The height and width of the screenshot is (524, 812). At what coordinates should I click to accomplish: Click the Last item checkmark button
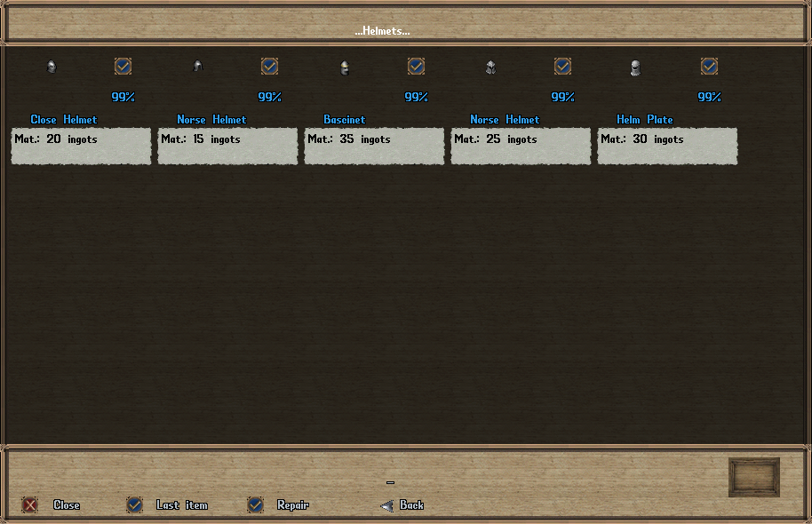pyautogui.click(x=134, y=504)
